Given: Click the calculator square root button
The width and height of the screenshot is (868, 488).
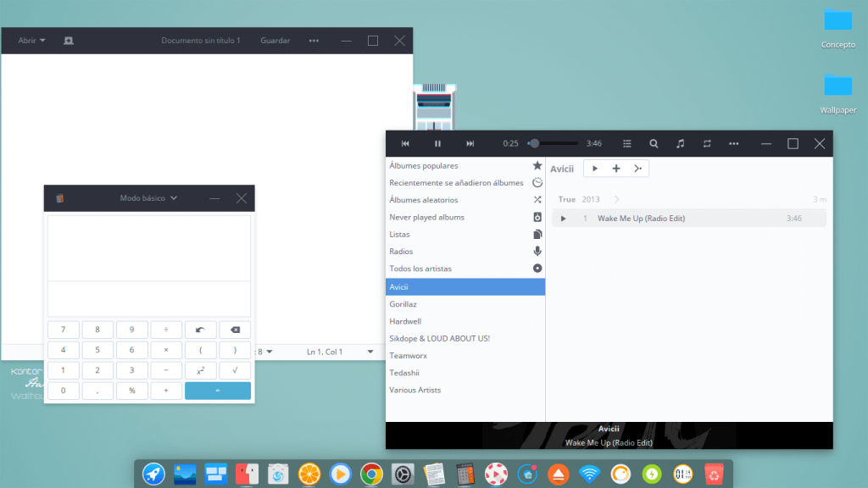Looking at the screenshot, I should (x=235, y=370).
